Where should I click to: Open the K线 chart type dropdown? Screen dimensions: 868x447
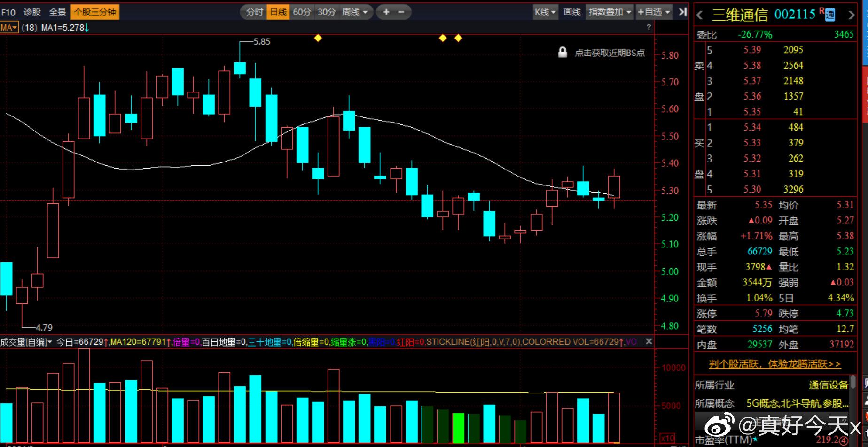point(545,12)
